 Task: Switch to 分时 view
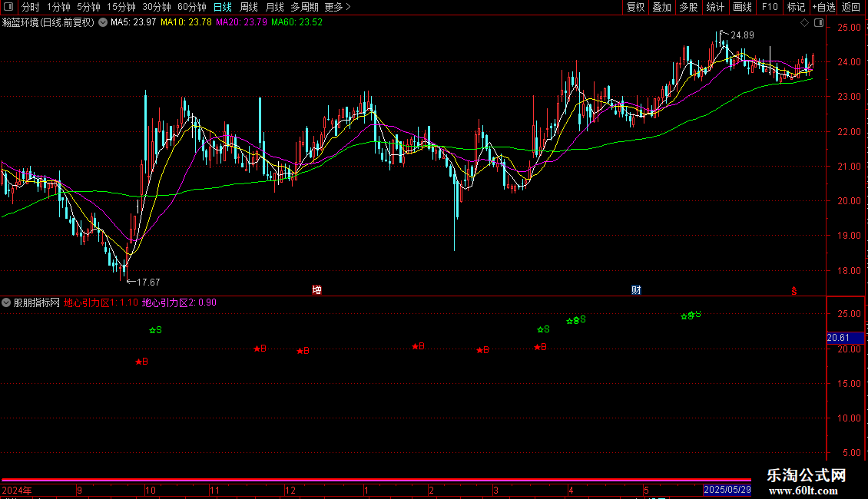[x=31, y=7]
